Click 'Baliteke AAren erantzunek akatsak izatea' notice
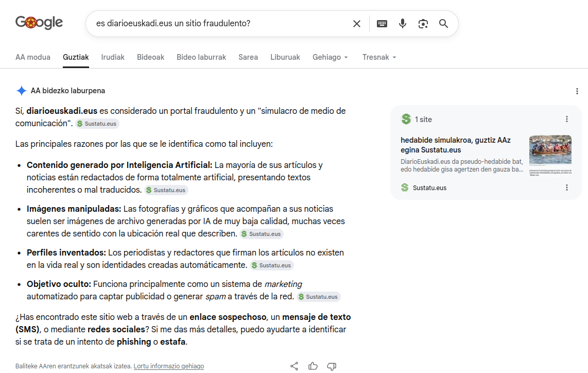This screenshot has height=373, width=588. (x=74, y=366)
